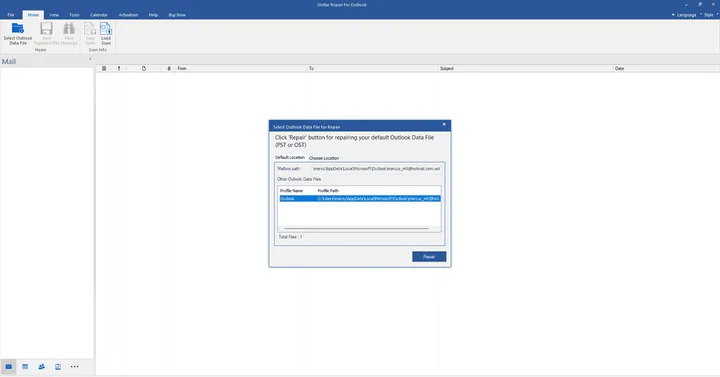The height and width of the screenshot is (377, 720).
Task: Click the Other Outlook Data Files label
Action: pyautogui.click(x=299, y=179)
